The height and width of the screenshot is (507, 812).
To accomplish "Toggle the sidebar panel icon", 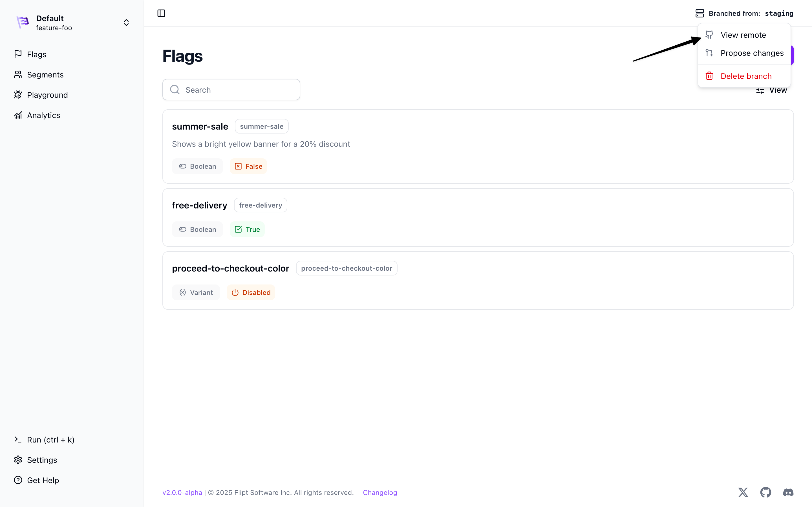I will (x=161, y=13).
